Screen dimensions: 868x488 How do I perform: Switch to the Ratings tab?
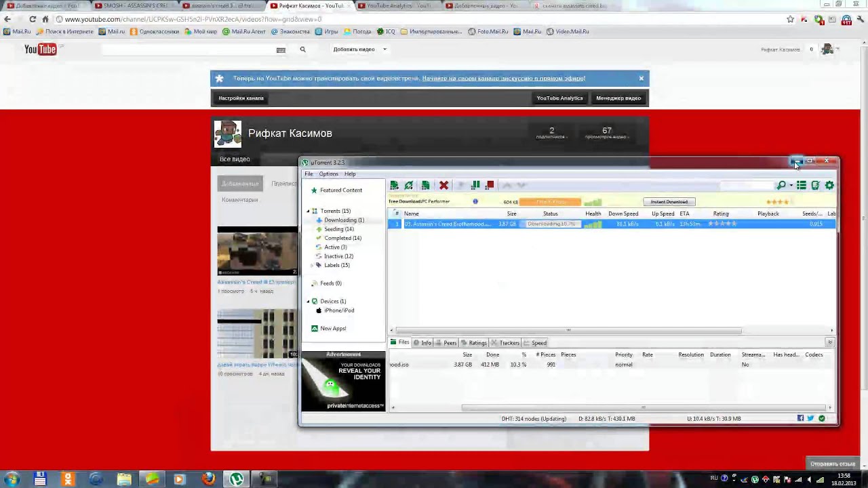(473, 343)
